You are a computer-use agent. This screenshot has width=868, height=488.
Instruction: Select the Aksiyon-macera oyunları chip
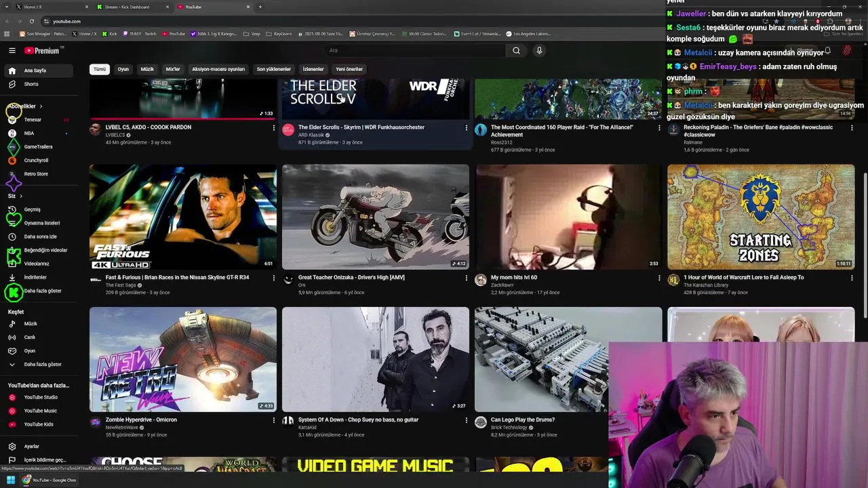pos(218,69)
